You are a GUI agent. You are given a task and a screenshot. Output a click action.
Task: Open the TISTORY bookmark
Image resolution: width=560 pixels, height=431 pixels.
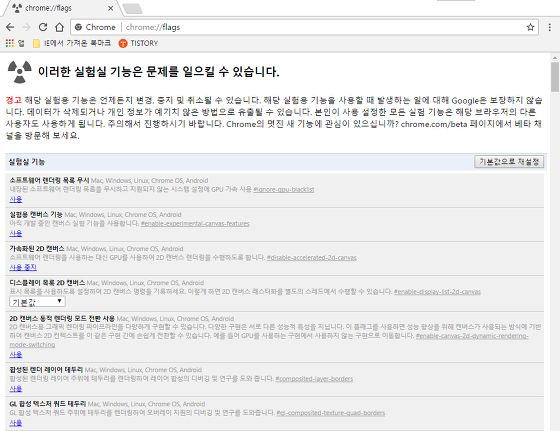[138, 43]
